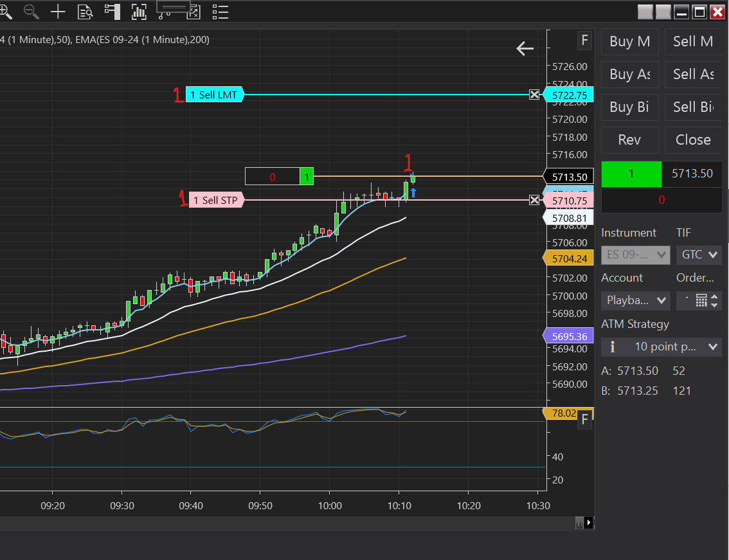Open the order quantity calculator icon
729x560 pixels.
pyautogui.click(x=701, y=300)
